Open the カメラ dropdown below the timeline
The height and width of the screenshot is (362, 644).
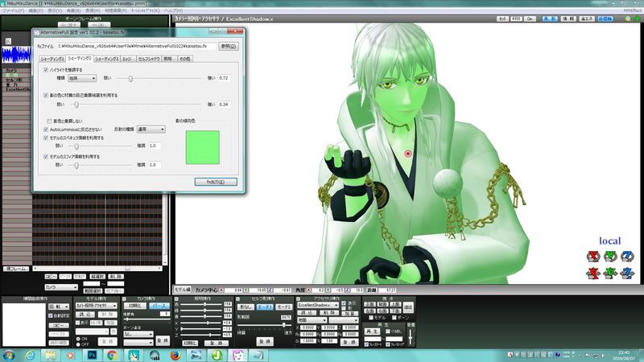click(61, 287)
